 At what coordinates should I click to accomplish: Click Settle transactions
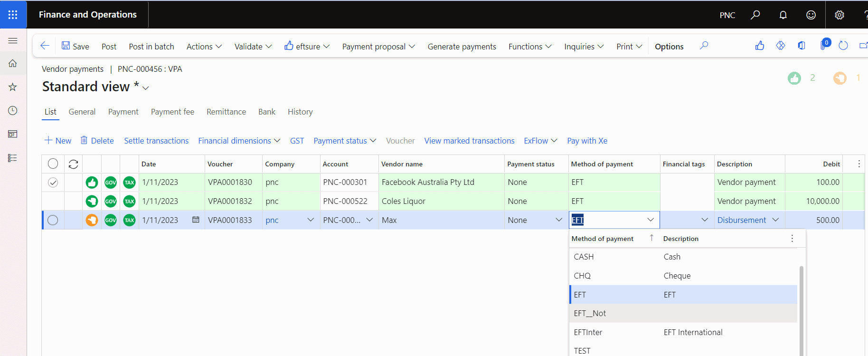click(156, 141)
